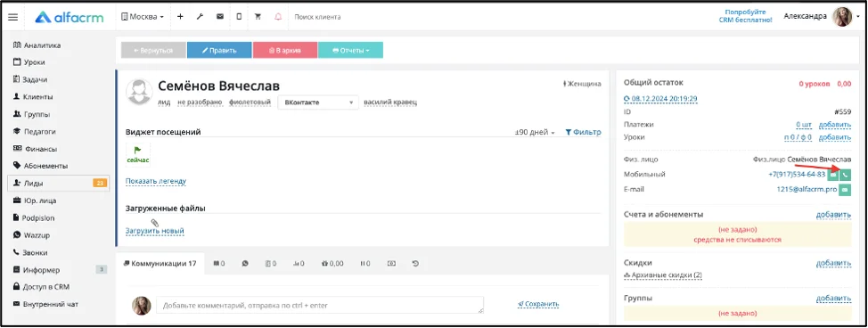Screen dimensions: 868x328
Task: Open the ±90 дней period dropdown
Action: pyautogui.click(x=535, y=133)
